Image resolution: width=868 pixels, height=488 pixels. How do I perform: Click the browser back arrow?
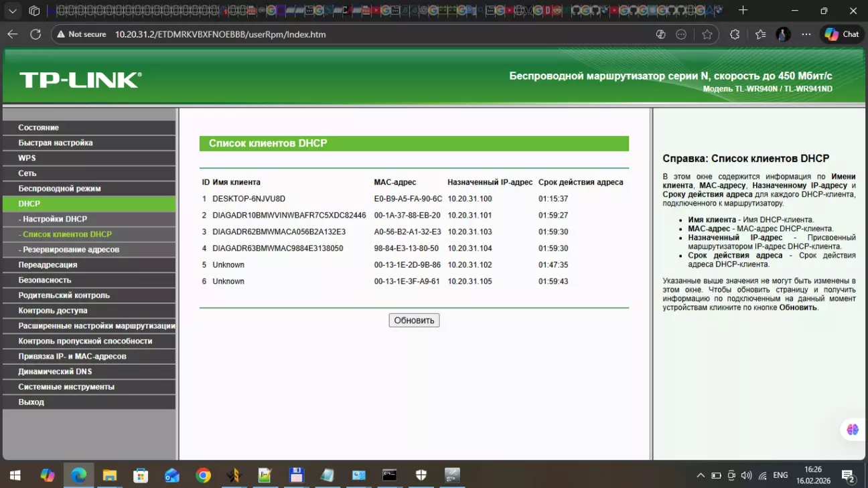coord(13,34)
